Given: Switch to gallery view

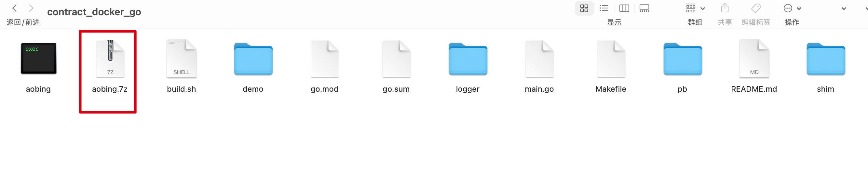Looking at the screenshot, I should tap(644, 8).
